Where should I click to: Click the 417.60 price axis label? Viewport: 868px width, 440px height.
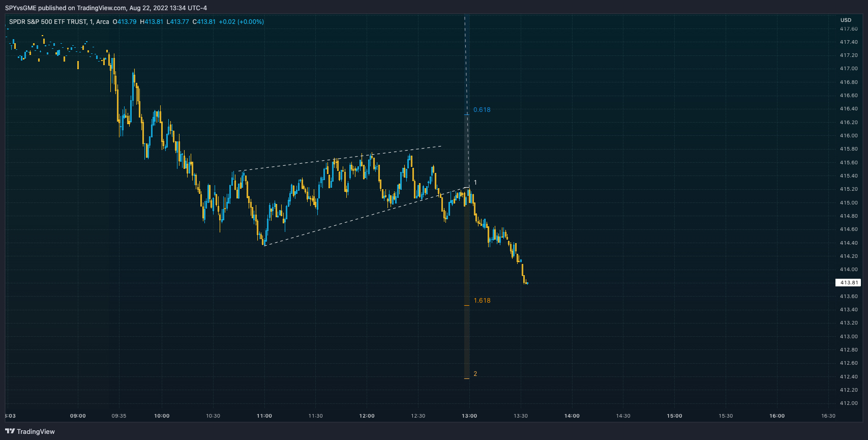click(x=849, y=29)
